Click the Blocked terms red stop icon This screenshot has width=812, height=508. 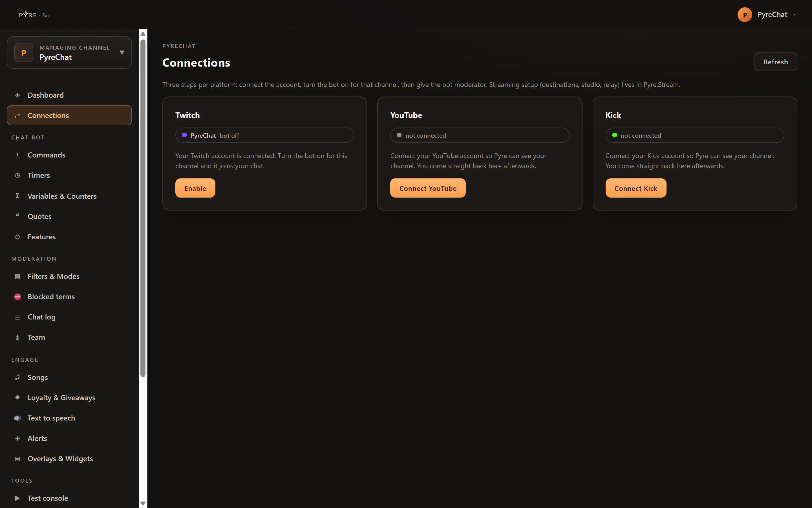coord(17,297)
